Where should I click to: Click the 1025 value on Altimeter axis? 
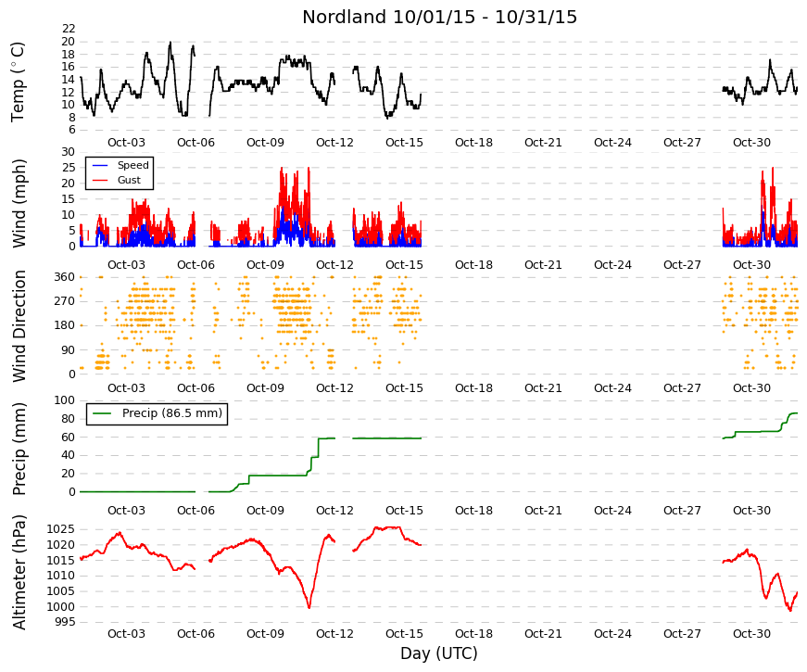[61, 529]
